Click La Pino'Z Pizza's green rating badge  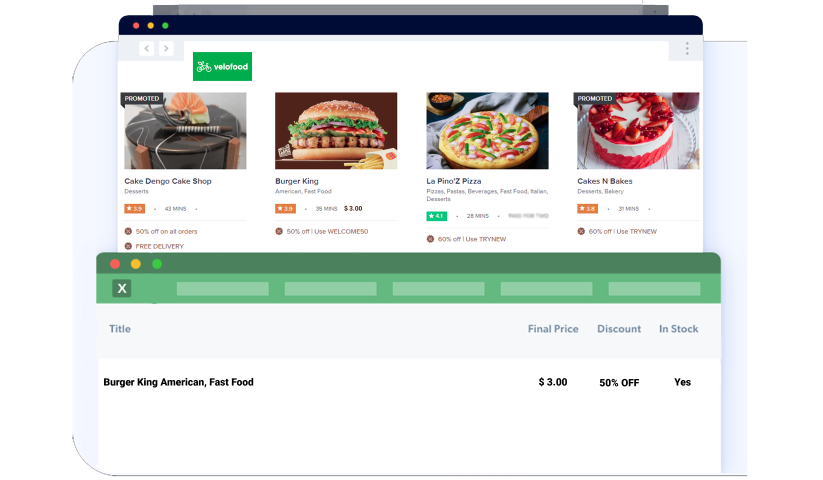[x=436, y=216]
